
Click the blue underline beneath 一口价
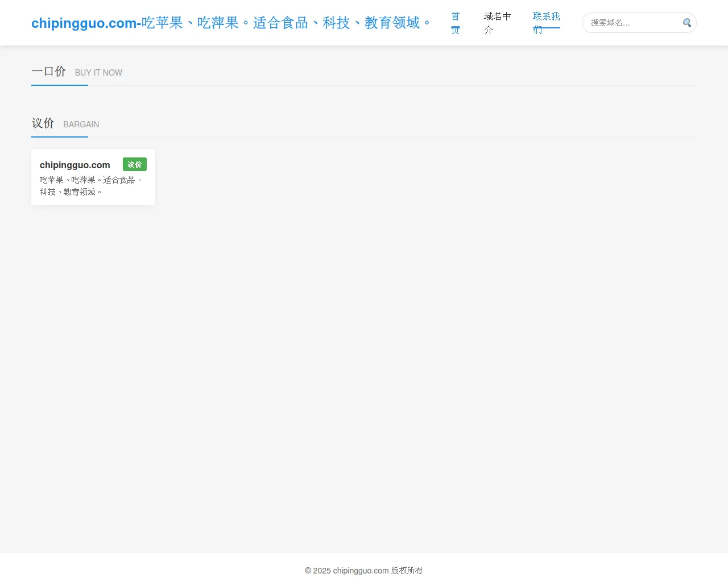[60, 85]
